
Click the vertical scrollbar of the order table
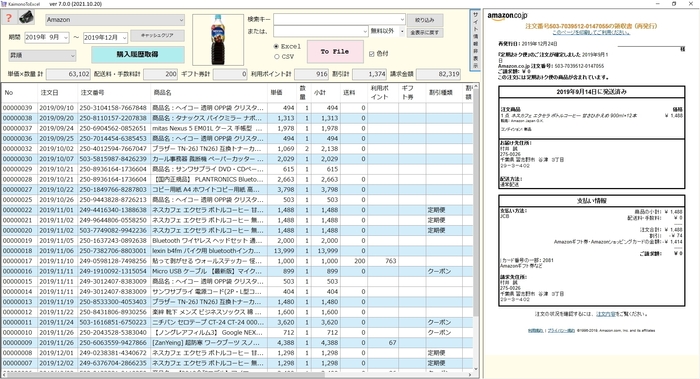coord(475,228)
